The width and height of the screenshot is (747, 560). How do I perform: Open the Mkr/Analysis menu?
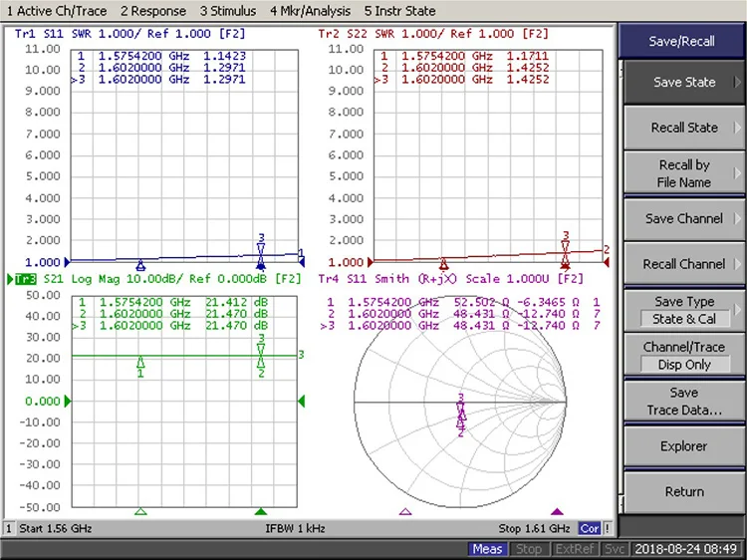coord(310,11)
